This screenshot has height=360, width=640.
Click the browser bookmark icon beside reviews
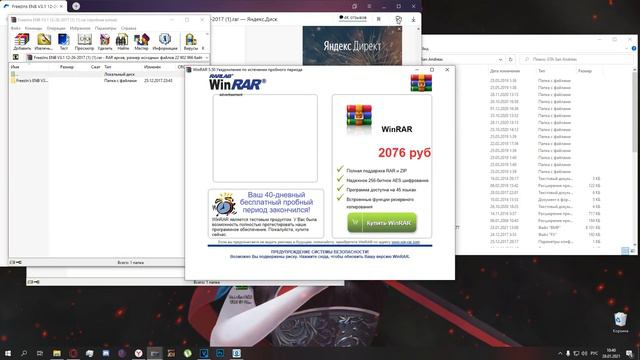(x=378, y=19)
